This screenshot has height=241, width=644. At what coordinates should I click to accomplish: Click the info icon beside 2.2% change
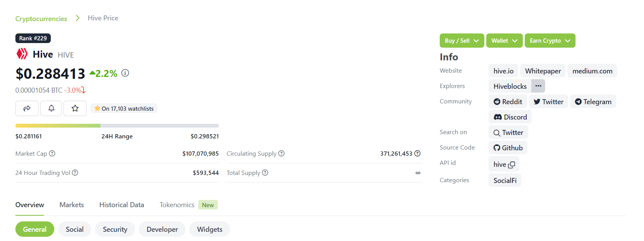tap(125, 73)
